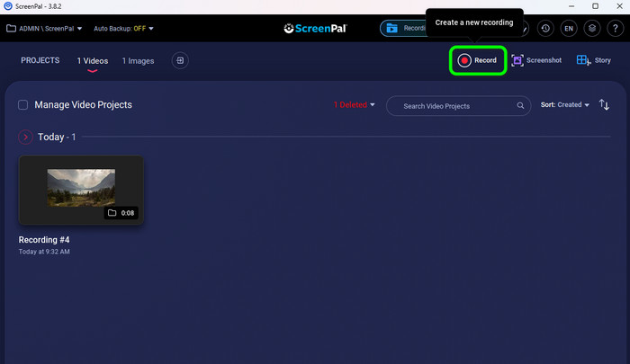This screenshot has height=364, width=630.
Task: Click the red record circle icon
Action: [x=464, y=60]
